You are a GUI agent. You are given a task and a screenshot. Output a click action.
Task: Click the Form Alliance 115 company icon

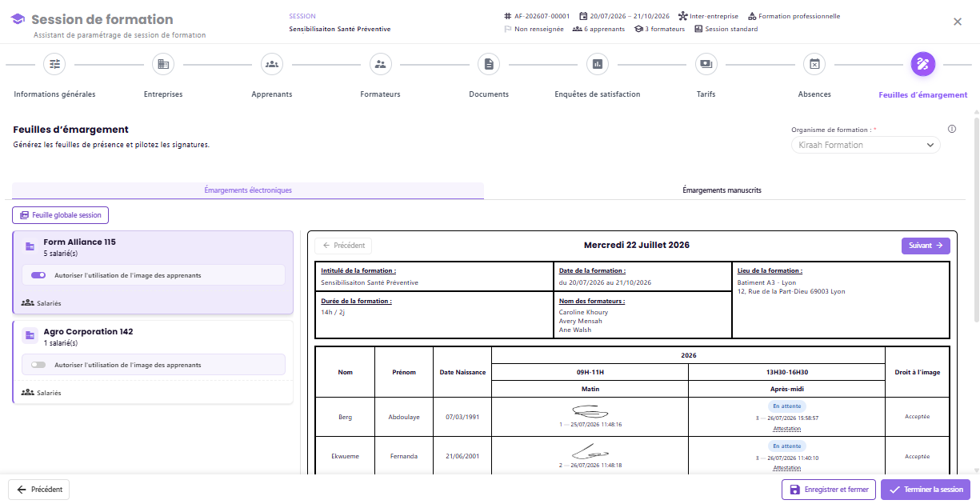tap(30, 246)
